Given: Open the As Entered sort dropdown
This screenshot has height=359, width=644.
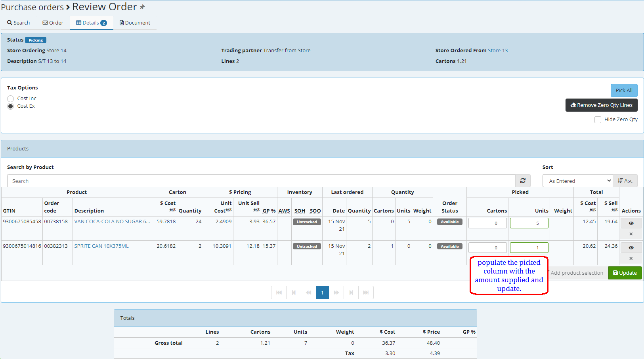Looking at the screenshot, I should (x=578, y=181).
